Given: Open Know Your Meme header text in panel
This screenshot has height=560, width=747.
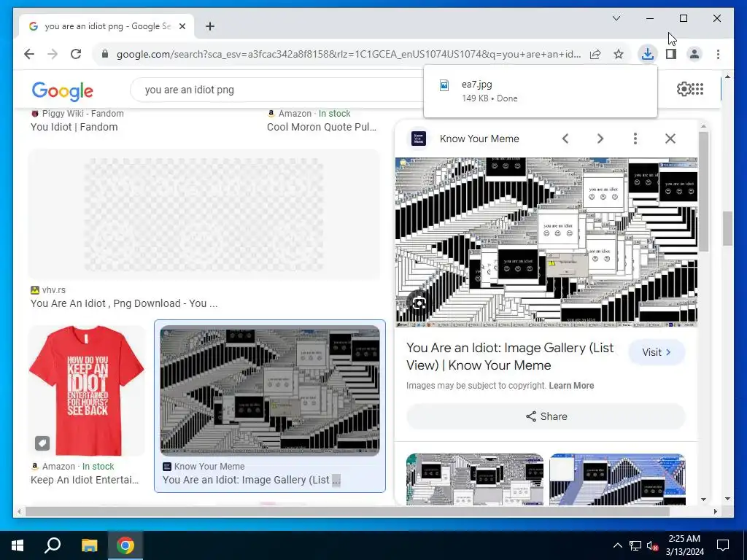Looking at the screenshot, I should click(479, 139).
